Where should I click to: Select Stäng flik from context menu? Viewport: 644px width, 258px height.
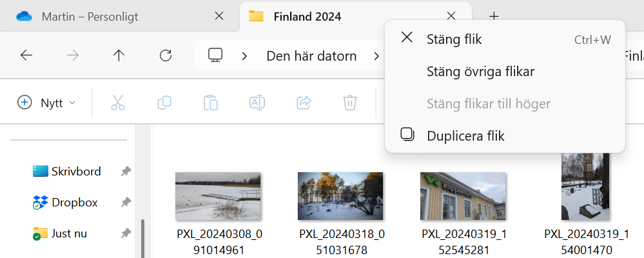coord(454,39)
